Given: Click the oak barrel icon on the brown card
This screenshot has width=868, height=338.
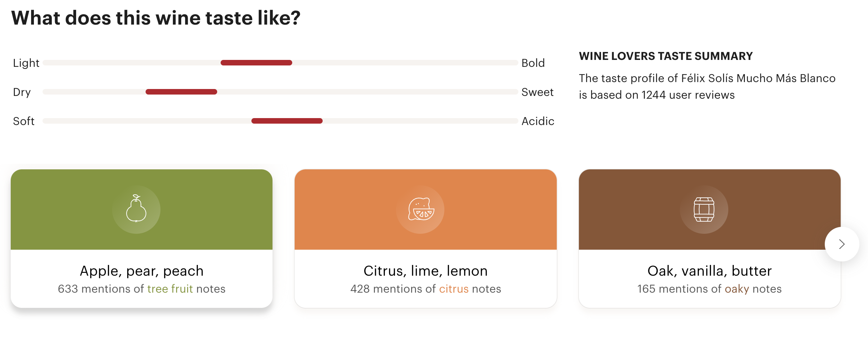Looking at the screenshot, I should 704,209.
